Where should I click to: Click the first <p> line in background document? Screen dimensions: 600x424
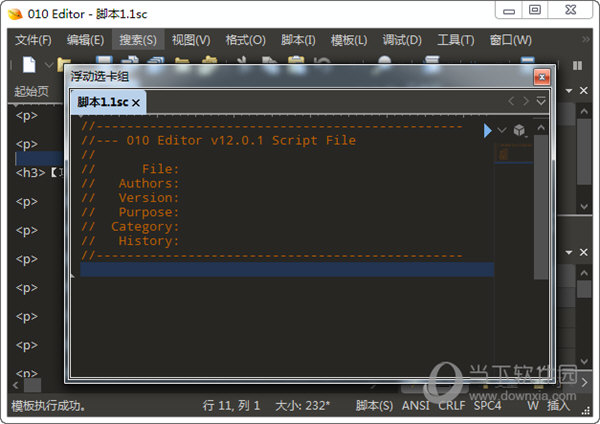coord(27,115)
